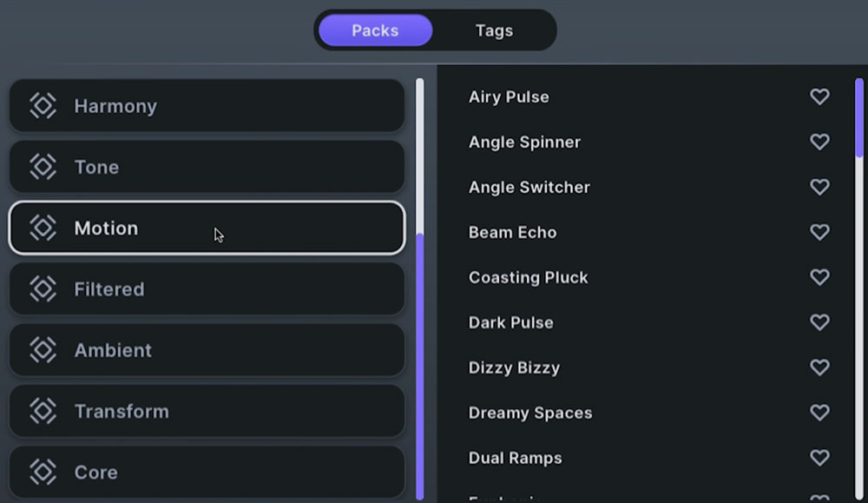Click the Core pack diamond icon
The height and width of the screenshot is (503, 868).
coord(43,472)
